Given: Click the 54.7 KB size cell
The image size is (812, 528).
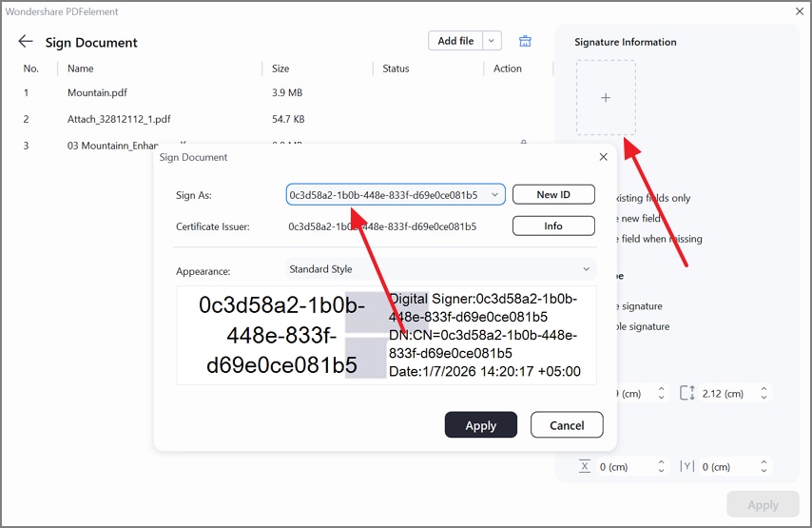Looking at the screenshot, I should [288, 119].
